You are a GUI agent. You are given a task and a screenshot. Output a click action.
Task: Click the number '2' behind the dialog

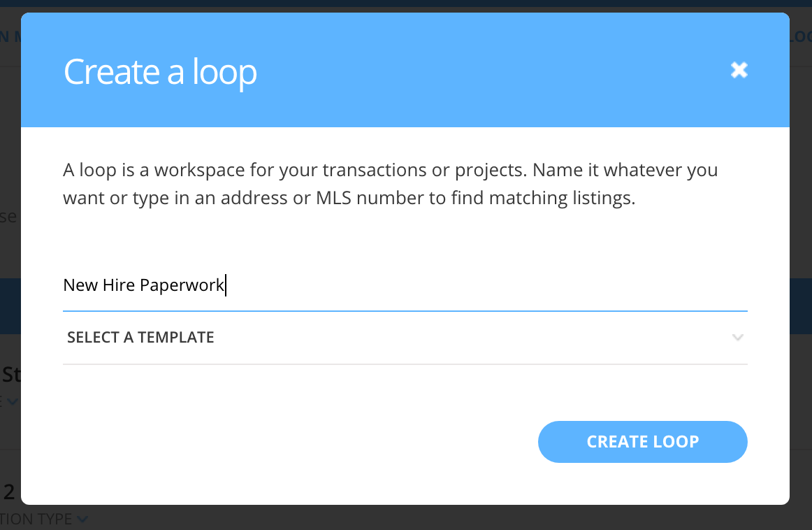tap(9, 492)
